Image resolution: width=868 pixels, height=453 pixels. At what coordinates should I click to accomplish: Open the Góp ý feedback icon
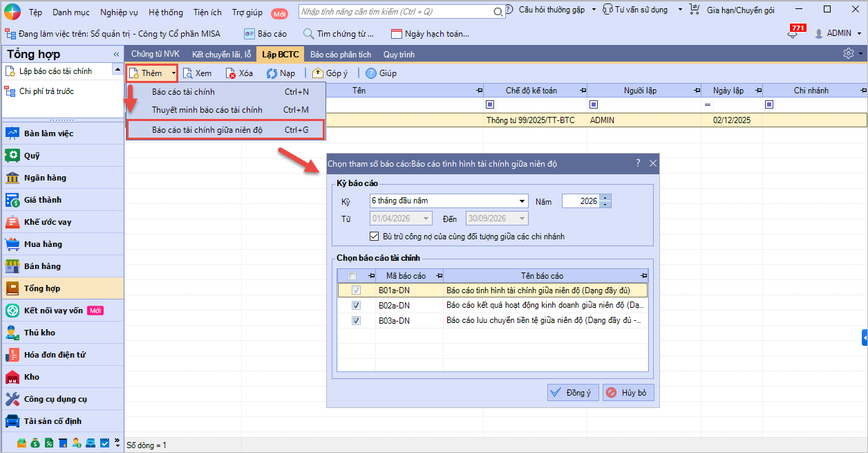tap(318, 73)
